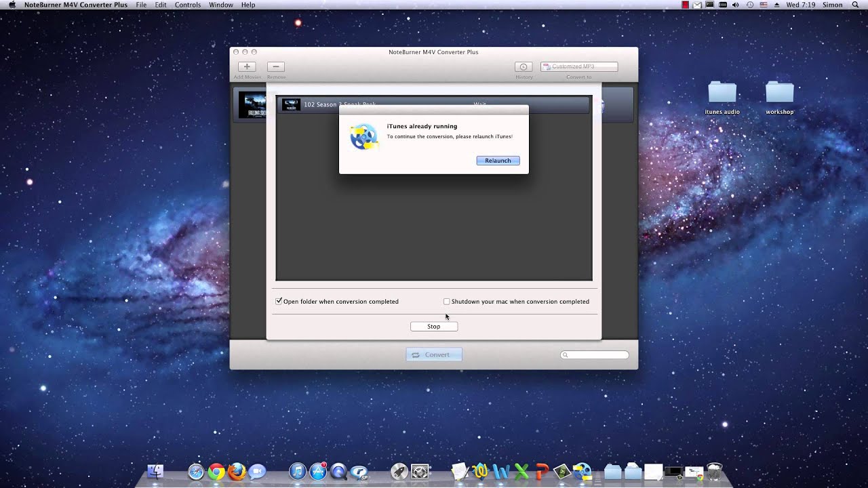This screenshot has height=488, width=868.
Task: Open Time Machine menu bar icon
Action: 750,5
